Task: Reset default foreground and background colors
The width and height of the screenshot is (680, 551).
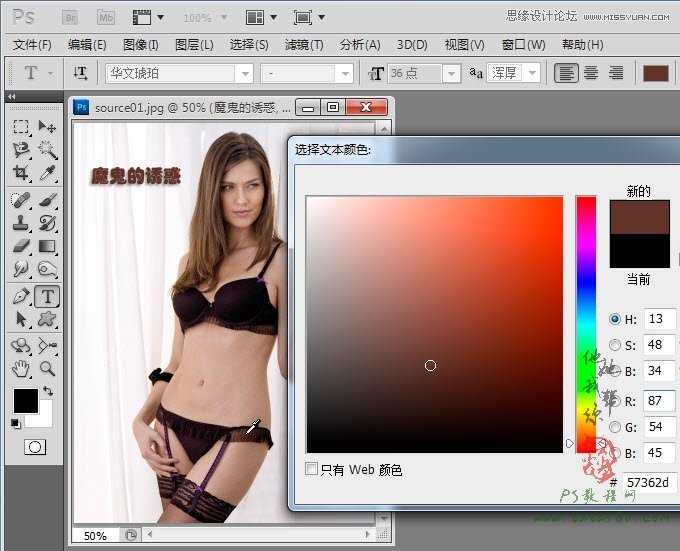Action: point(16,424)
